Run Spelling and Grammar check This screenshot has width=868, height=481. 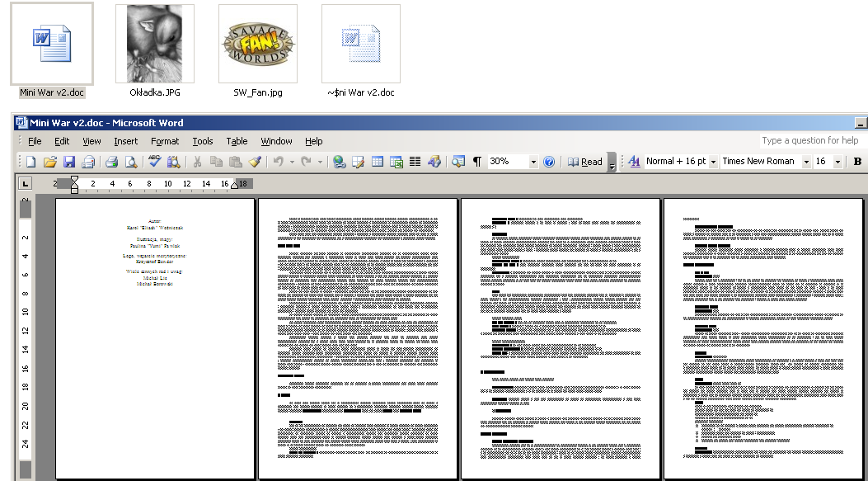click(154, 162)
